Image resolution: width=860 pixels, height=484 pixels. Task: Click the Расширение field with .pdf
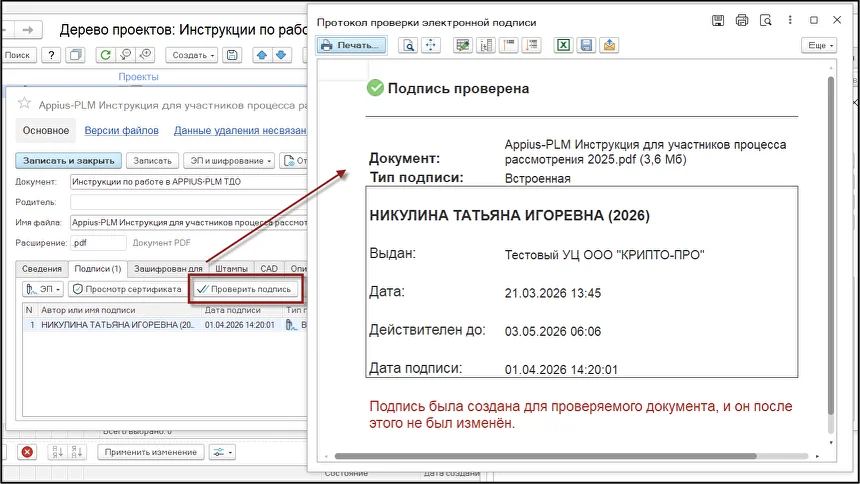pos(98,243)
